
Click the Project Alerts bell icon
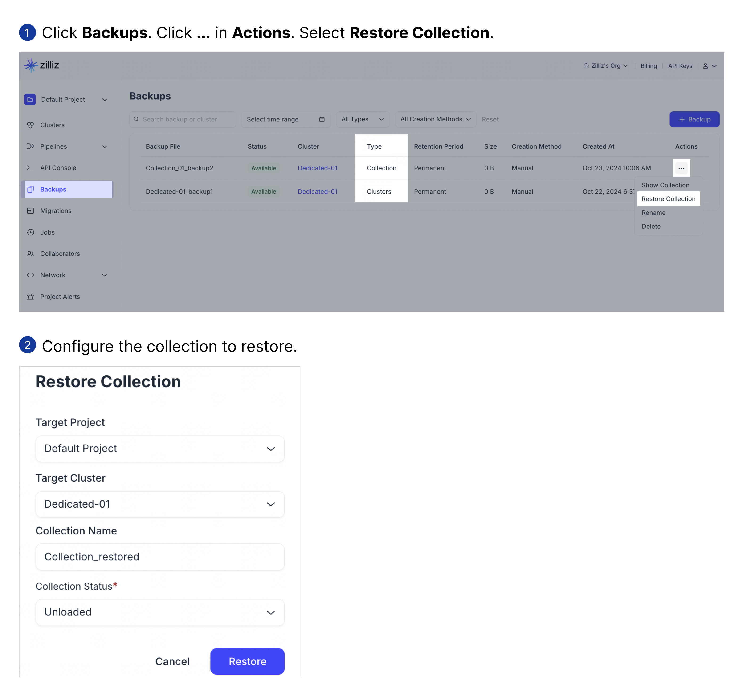pyautogui.click(x=31, y=297)
